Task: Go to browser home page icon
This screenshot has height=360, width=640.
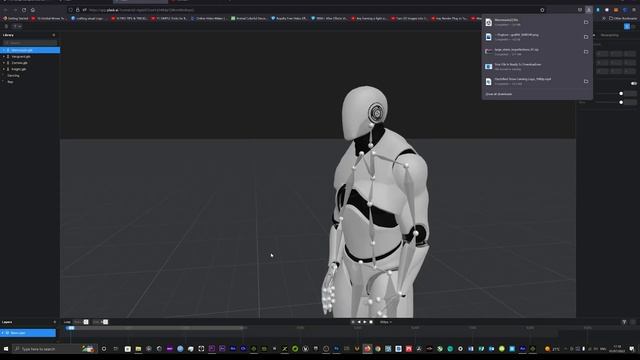Action: click(33, 10)
